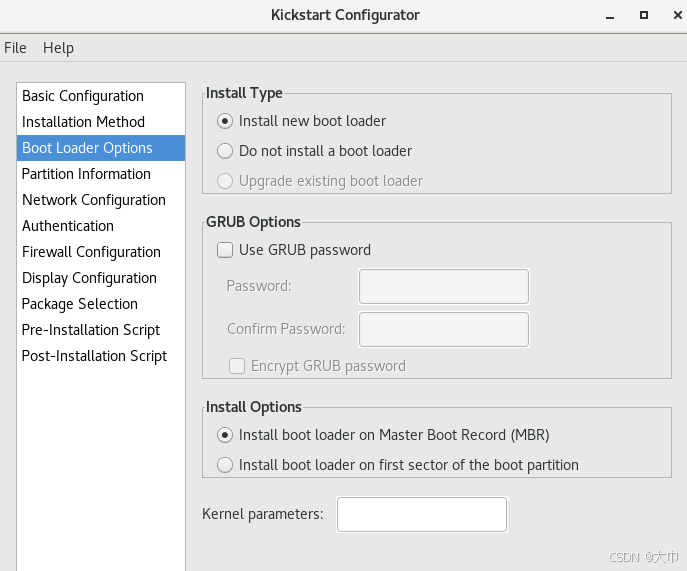Focus the Kernel parameters text box
This screenshot has height=571, width=687.
coord(422,514)
